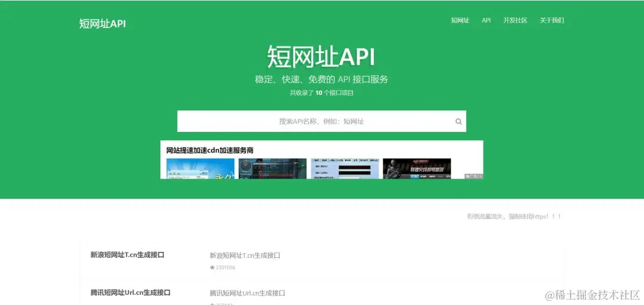Click the 新浪短网址T.cn生成接口 description text

tap(245, 255)
